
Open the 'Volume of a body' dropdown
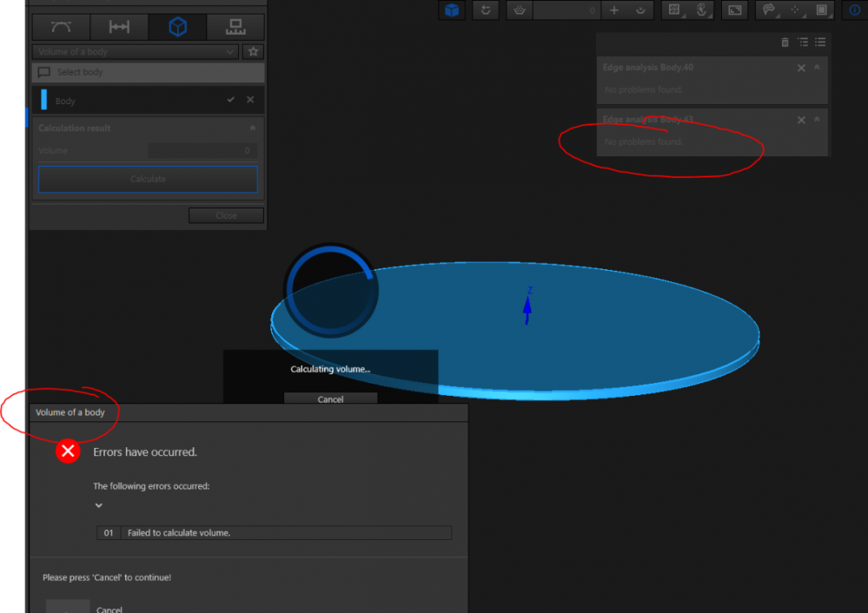135,52
